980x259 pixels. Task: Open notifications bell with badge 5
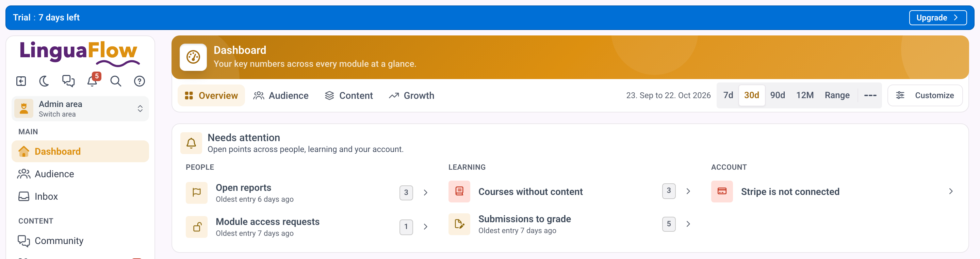93,81
